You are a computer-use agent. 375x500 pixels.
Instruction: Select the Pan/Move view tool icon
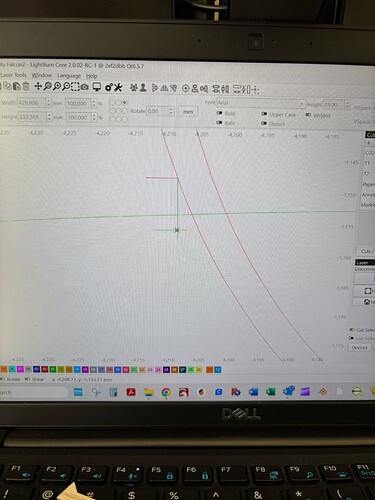(38, 87)
